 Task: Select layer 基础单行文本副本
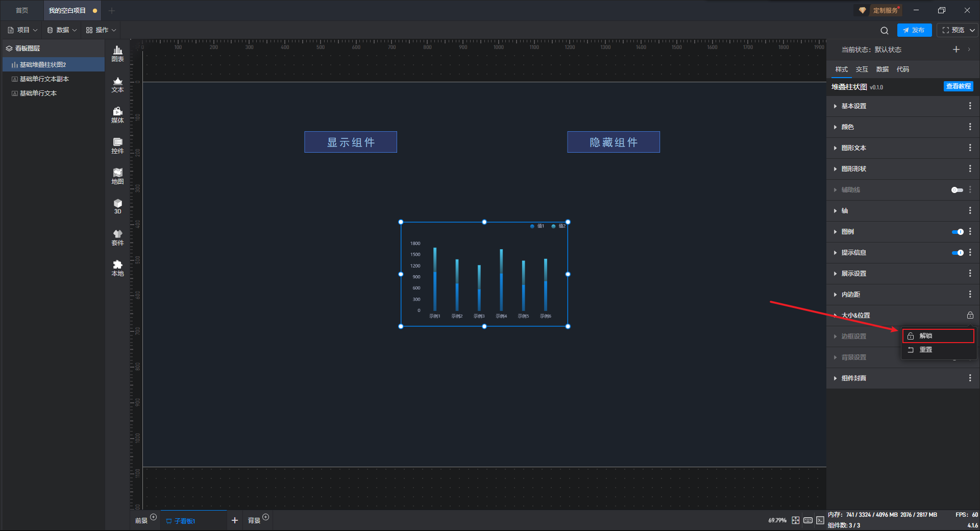[54, 79]
